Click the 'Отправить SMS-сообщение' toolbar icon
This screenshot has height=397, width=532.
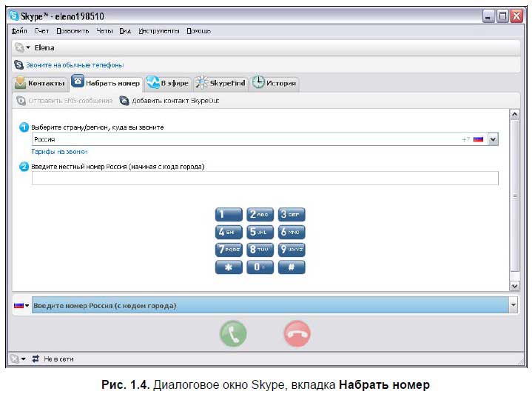point(21,100)
